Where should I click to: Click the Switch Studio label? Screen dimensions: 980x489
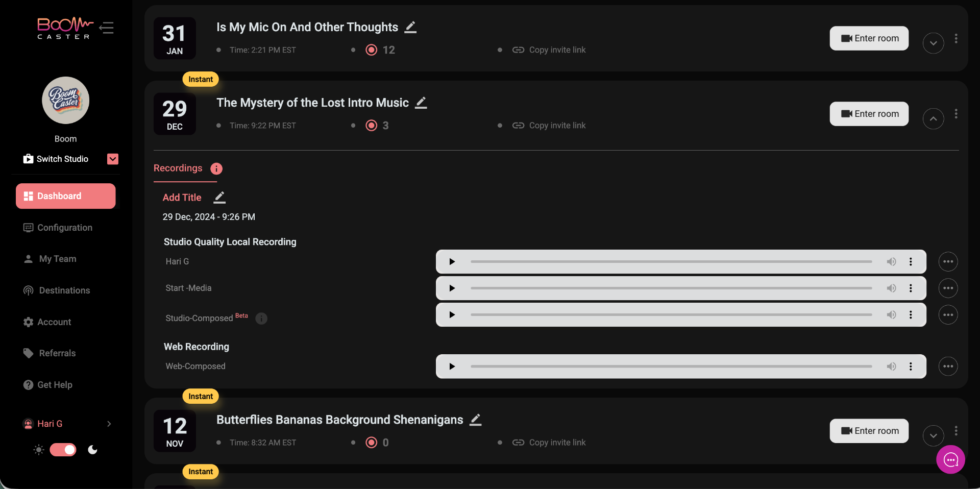tap(62, 159)
